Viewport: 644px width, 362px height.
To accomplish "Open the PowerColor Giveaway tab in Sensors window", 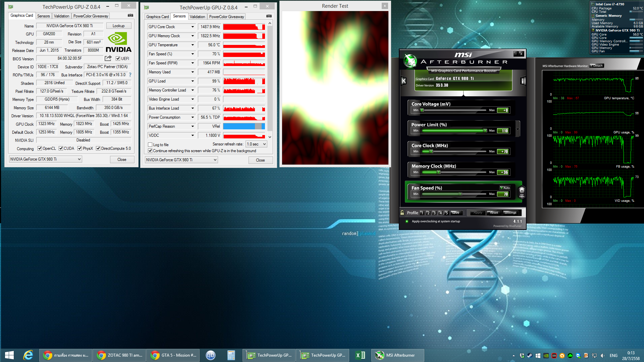I will pyautogui.click(x=226, y=17).
